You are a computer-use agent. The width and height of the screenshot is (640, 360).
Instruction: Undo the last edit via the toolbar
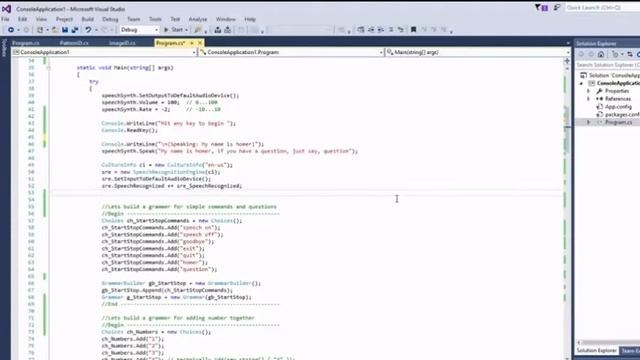click(88, 30)
